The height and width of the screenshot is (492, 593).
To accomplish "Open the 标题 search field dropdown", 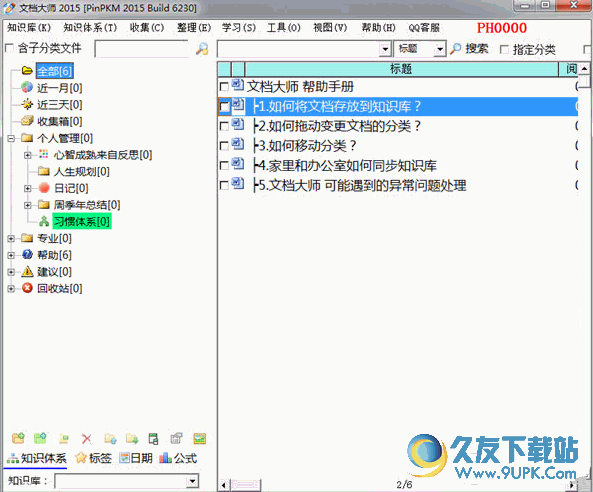I will (x=440, y=49).
